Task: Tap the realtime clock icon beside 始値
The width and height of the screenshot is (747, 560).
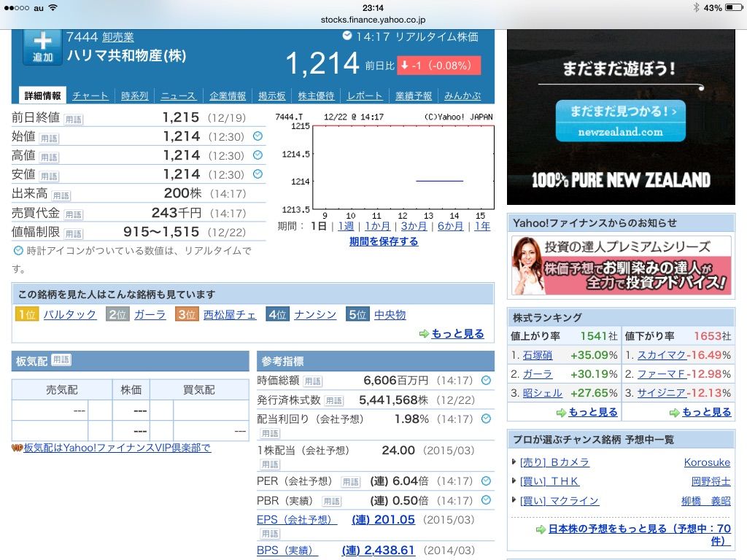Action: pos(258,136)
